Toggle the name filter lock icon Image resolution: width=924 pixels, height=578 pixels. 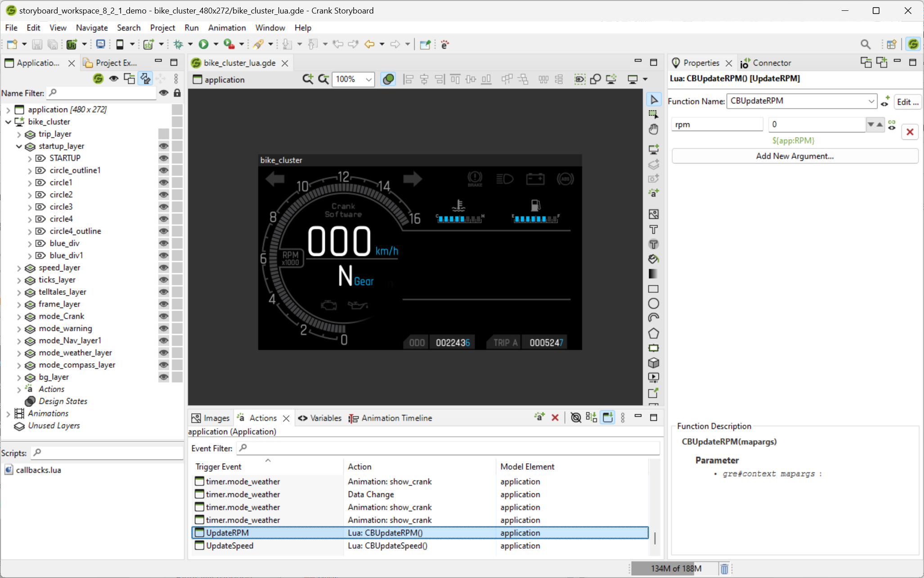(x=177, y=93)
